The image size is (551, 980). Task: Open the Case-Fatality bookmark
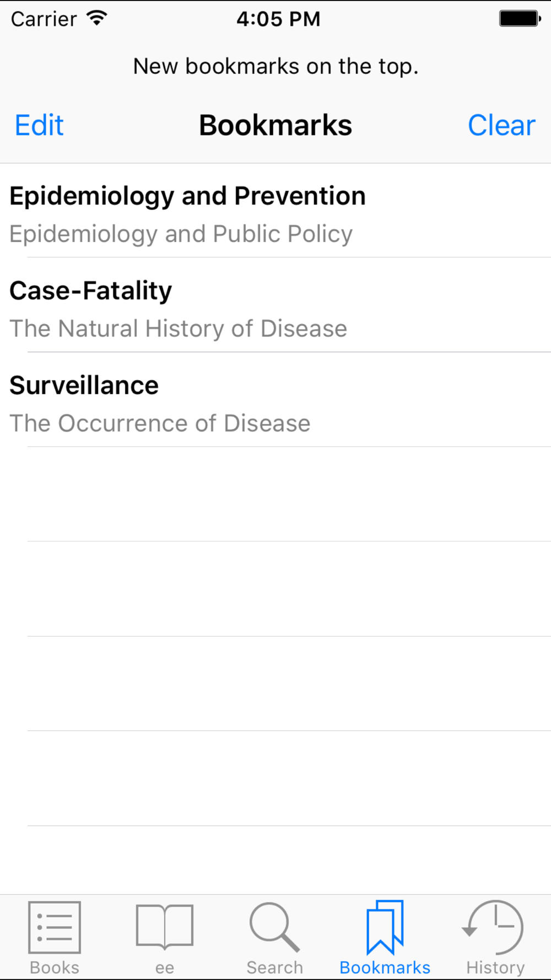(275, 305)
